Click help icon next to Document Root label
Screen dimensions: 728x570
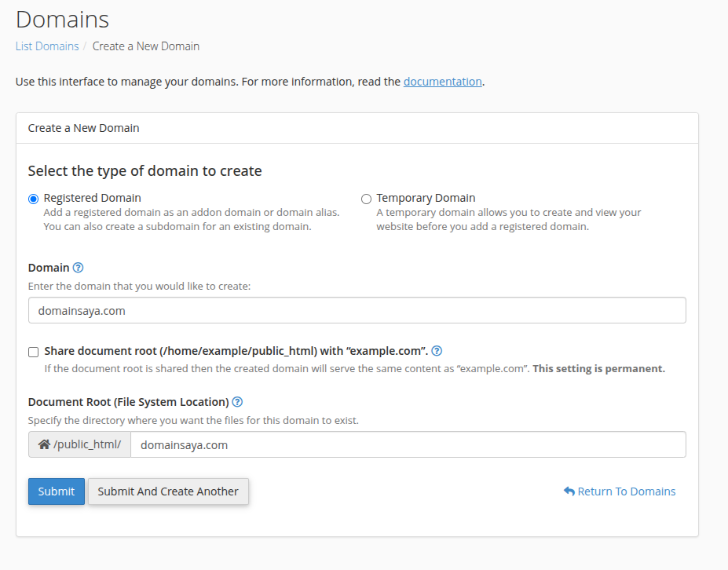click(x=237, y=402)
